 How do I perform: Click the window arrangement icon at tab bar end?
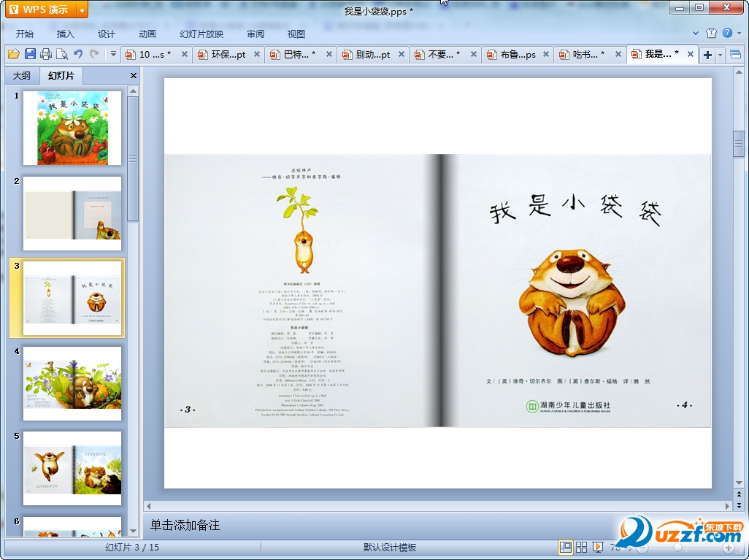coord(736,55)
